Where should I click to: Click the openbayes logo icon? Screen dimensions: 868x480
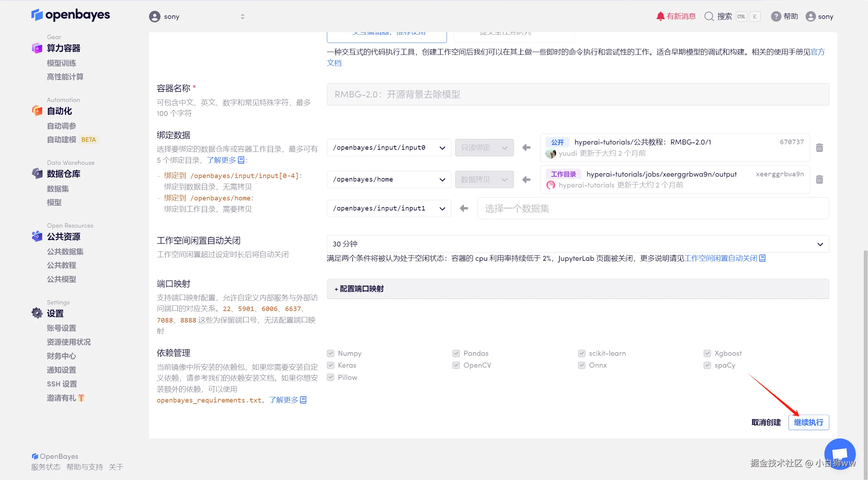[37, 15]
